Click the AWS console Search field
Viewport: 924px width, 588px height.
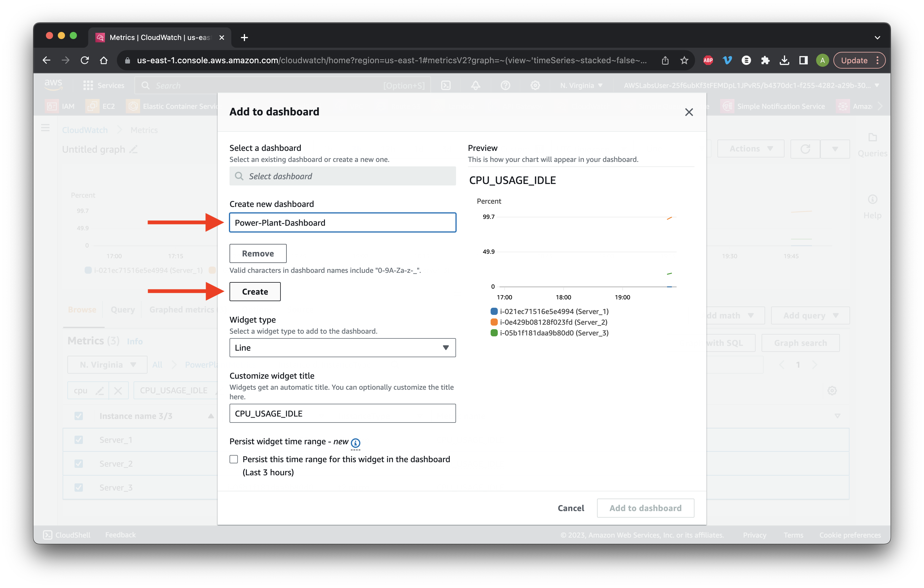coord(283,85)
